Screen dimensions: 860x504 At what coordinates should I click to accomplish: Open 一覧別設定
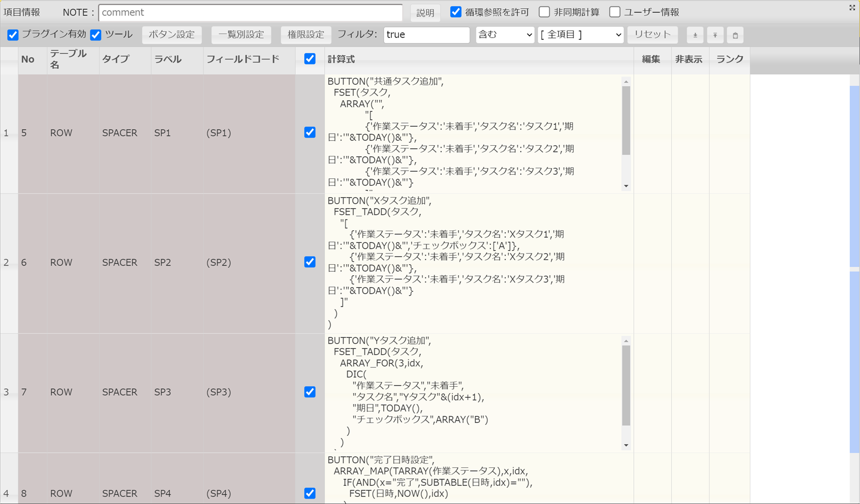click(x=241, y=35)
